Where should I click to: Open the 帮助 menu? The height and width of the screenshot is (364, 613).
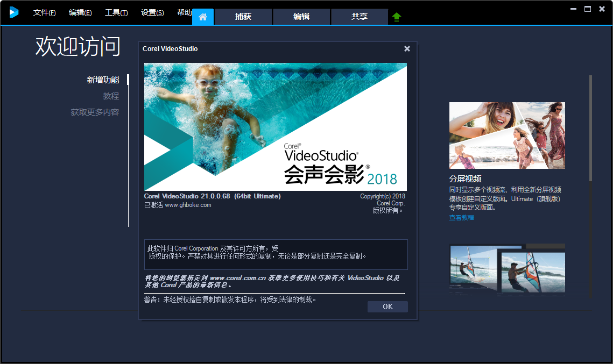coord(184,12)
